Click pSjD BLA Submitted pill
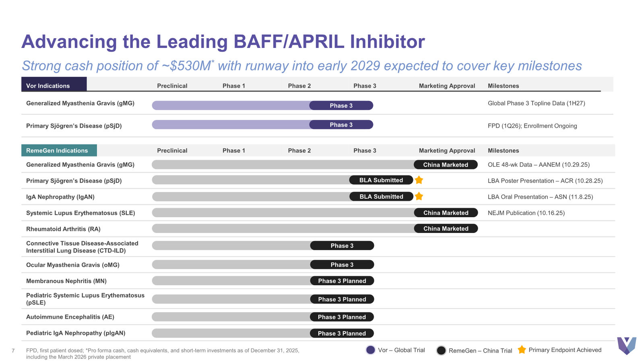This screenshot has height=362, width=644. click(x=381, y=180)
